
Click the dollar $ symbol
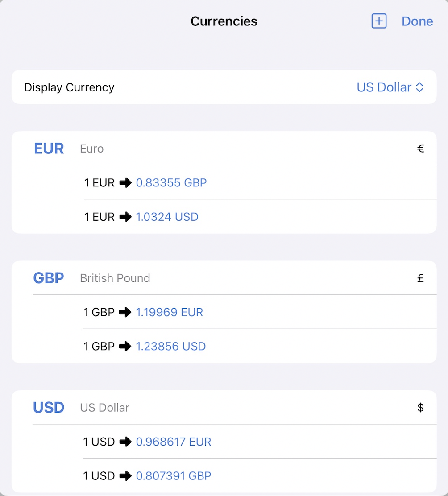coord(420,408)
